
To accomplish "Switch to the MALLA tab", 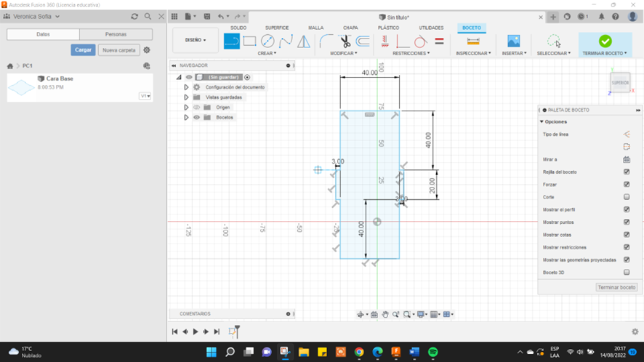I will click(316, 28).
